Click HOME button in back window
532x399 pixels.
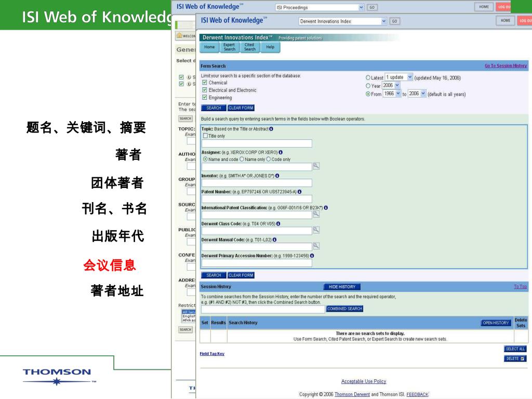point(484,7)
